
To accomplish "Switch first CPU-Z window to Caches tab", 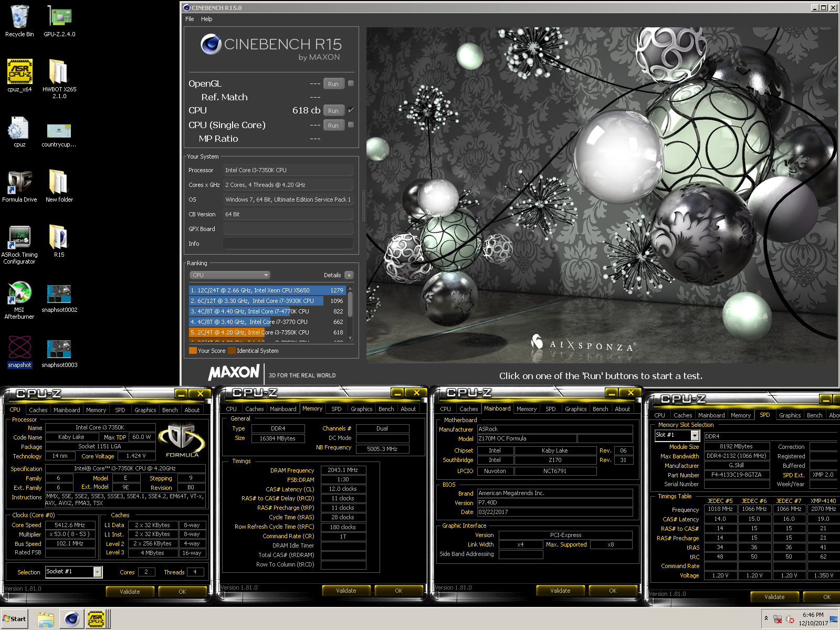I will pyautogui.click(x=38, y=410).
